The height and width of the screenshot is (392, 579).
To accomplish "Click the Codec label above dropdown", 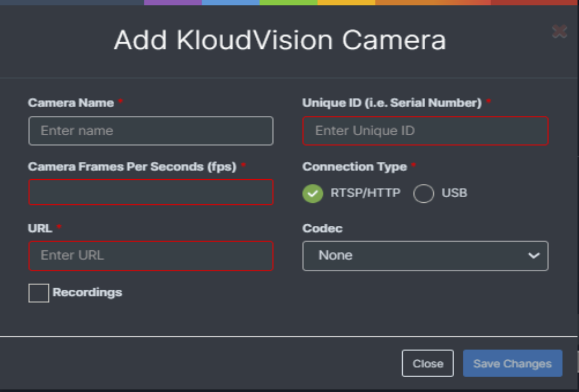I will point(322,228).
